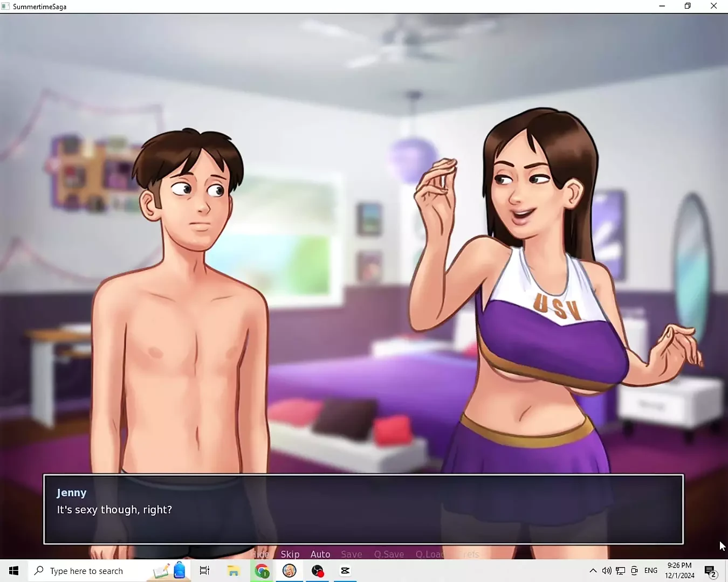
Task: Select the SummertimeSaga taskbar icon
Action: pyautogui.click(x=290, y=571)
